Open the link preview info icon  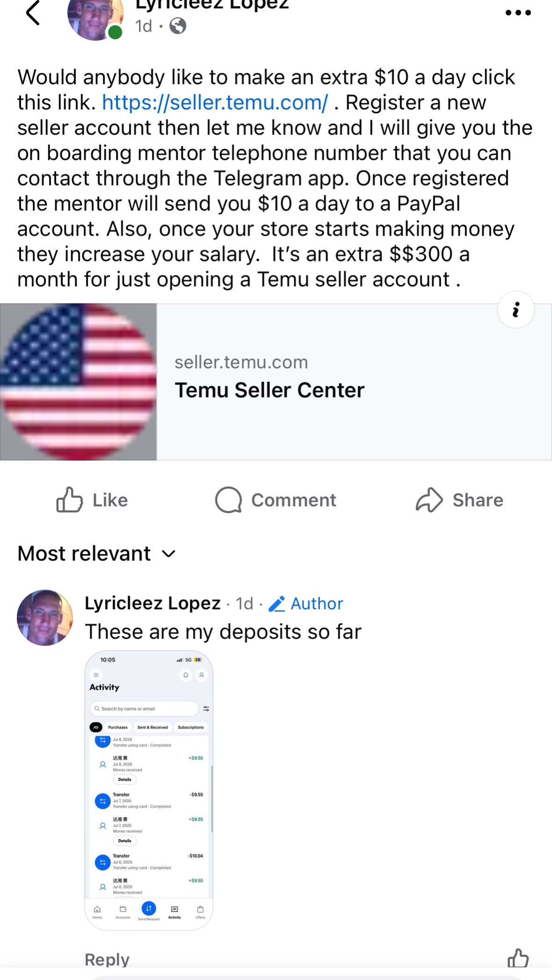516,310
